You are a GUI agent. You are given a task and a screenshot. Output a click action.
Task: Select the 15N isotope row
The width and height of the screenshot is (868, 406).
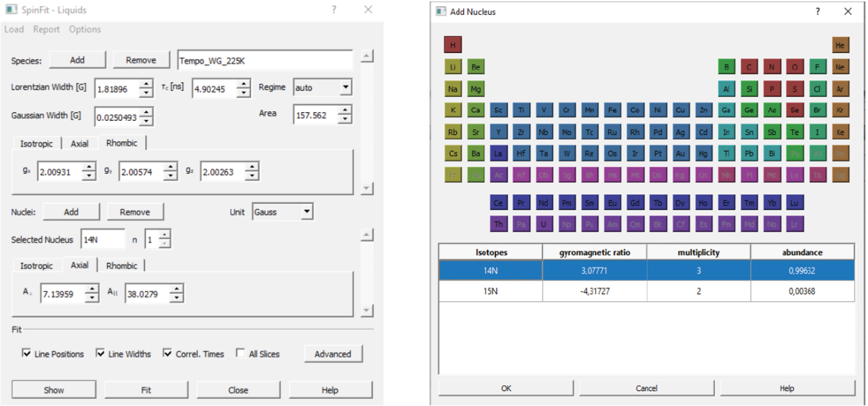click(490, 291)
